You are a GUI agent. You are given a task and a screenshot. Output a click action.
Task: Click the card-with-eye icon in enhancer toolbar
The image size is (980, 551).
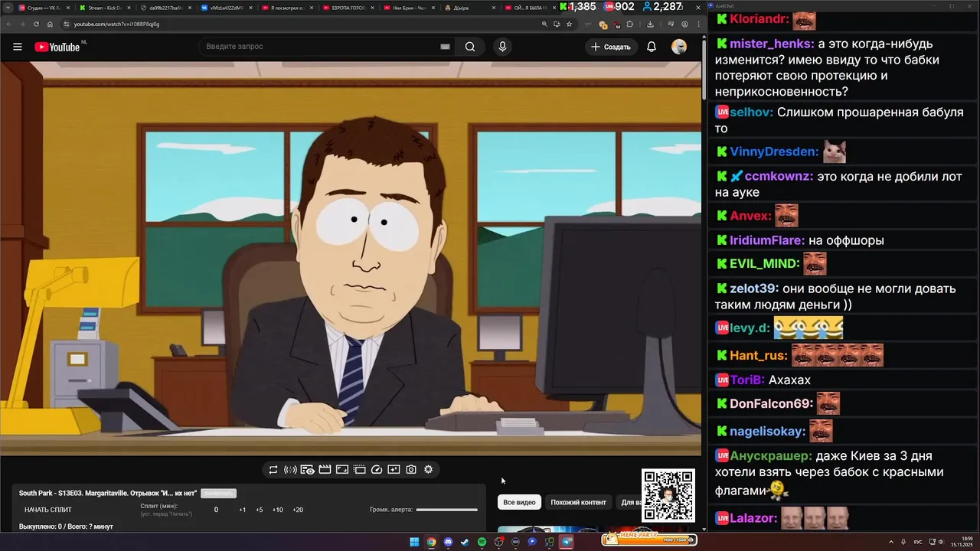(x=308, y=470)
